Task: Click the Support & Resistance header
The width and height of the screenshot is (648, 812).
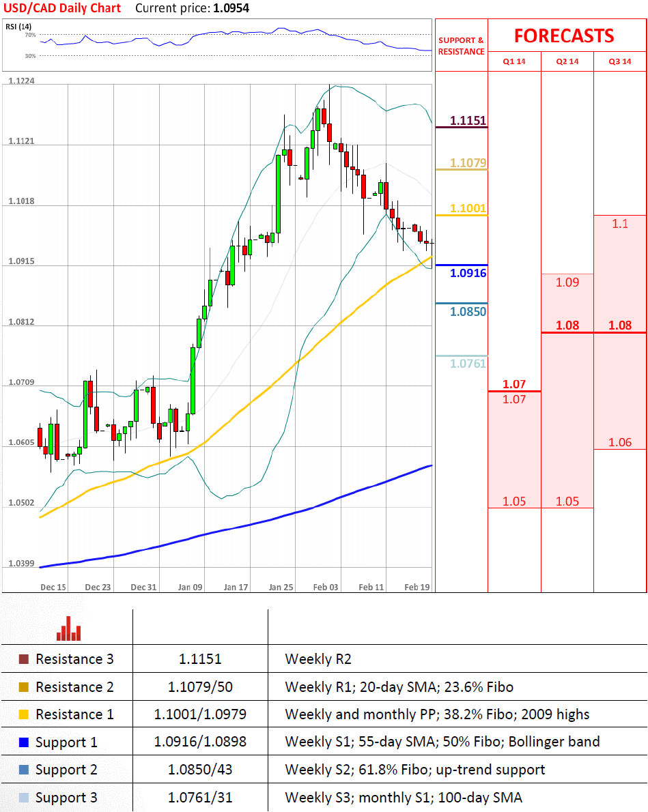Action: point(461,46)
